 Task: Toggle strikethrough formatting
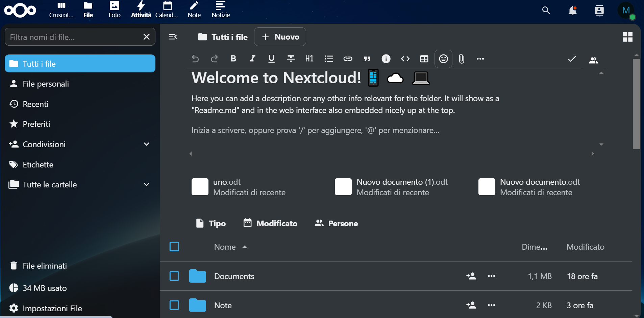click(291, 59)
